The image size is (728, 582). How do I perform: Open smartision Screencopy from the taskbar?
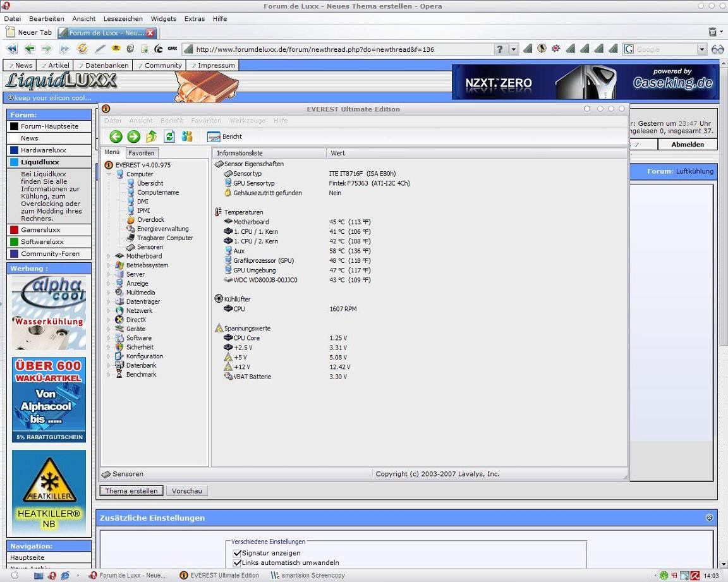(x=308, y=575)
